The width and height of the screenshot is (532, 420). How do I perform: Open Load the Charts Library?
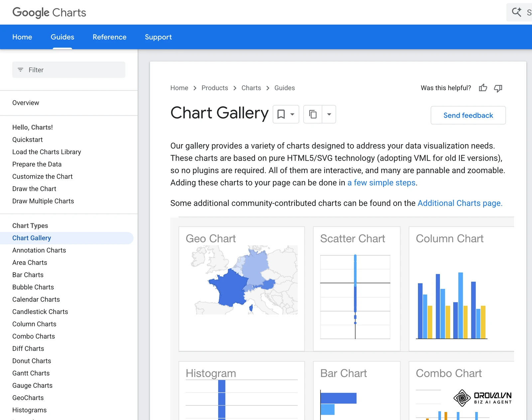pyautogui.click(x=47, y=152)
